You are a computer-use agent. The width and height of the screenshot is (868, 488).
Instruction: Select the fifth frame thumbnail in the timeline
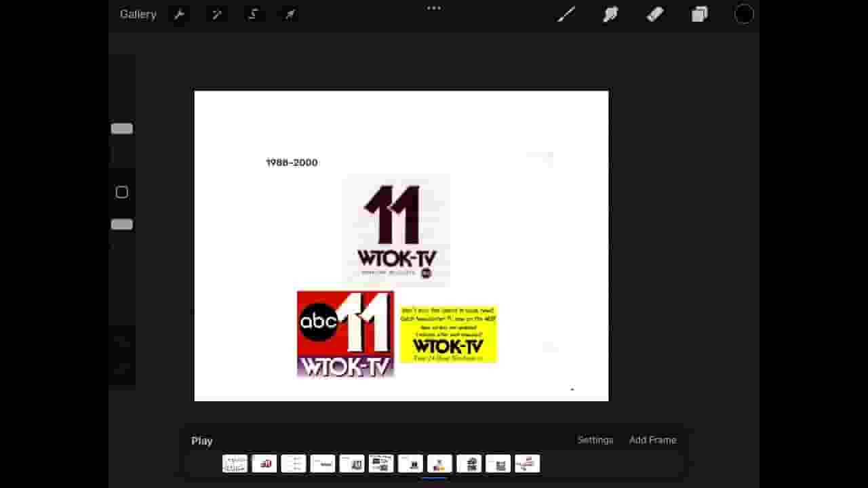pos(352,464)
